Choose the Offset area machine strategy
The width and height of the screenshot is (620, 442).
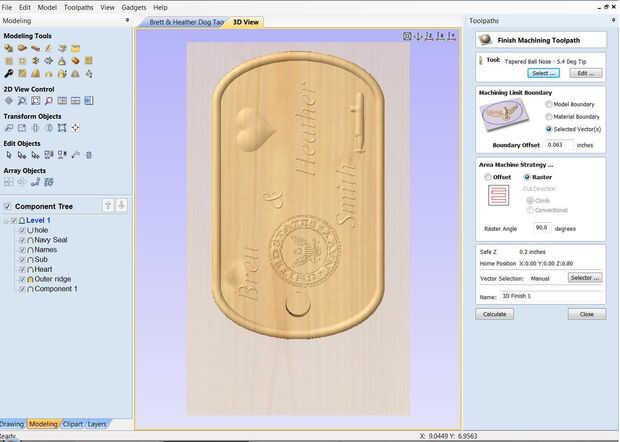[488, 177]
